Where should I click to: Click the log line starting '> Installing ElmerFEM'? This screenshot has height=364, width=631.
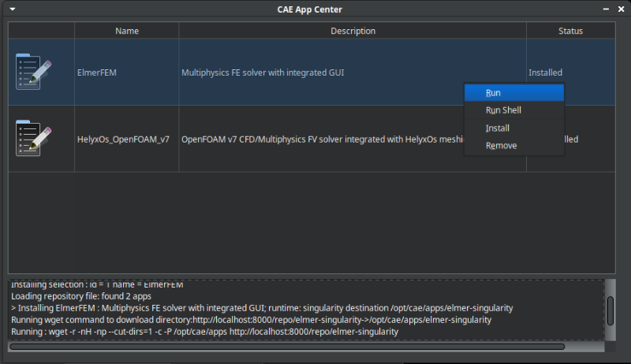262,308
